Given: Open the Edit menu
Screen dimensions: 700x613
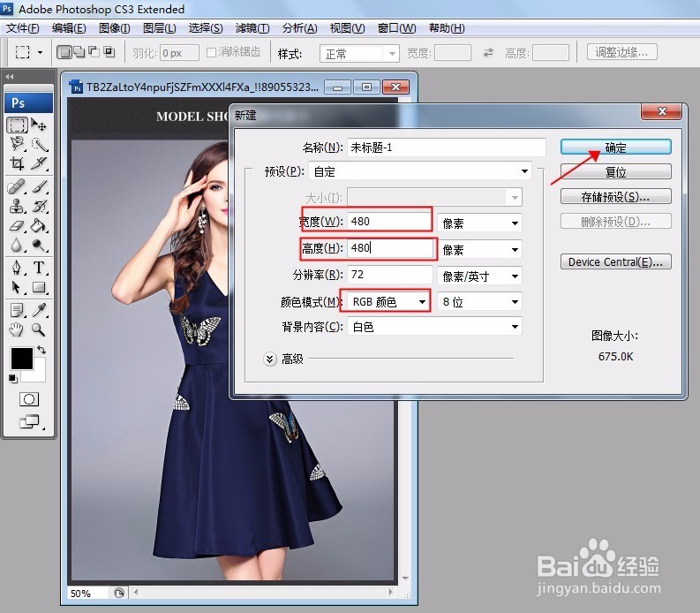Looking at the screenshot, I should 69,28.
